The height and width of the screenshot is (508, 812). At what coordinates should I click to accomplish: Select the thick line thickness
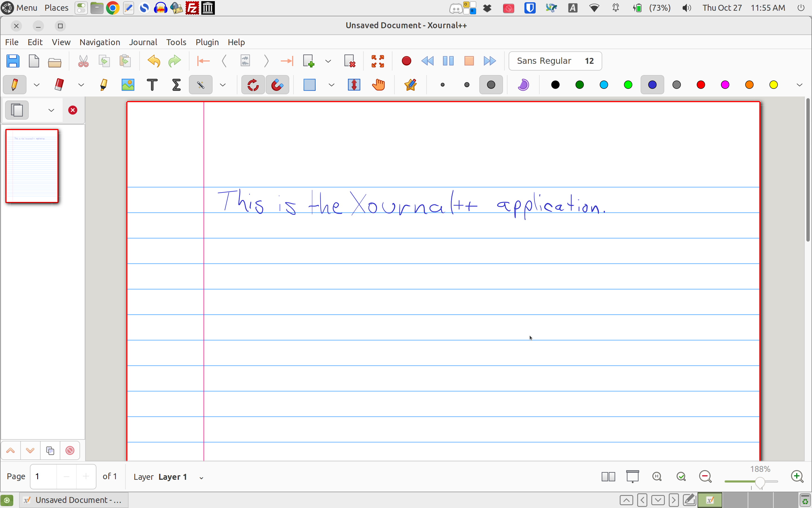point(491,85)
